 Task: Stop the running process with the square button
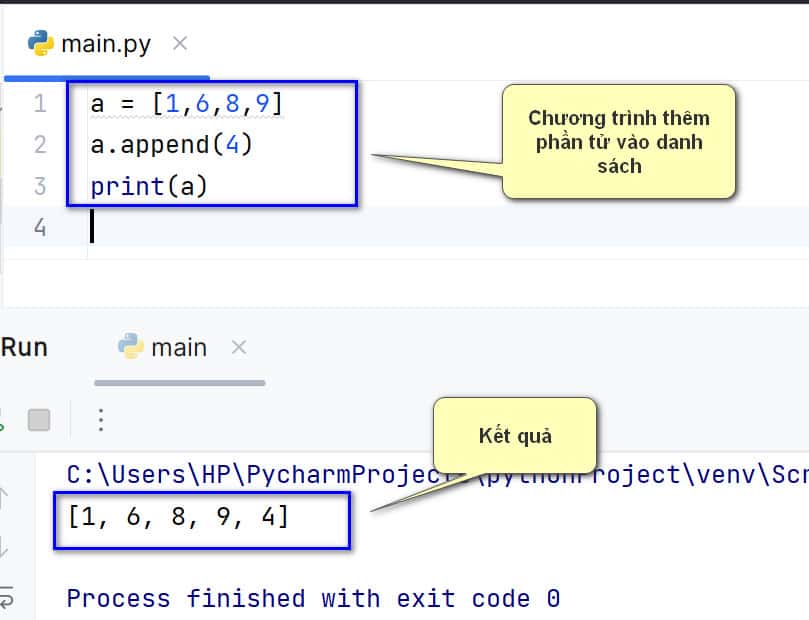pyautogui.click(x=39, y=420)
